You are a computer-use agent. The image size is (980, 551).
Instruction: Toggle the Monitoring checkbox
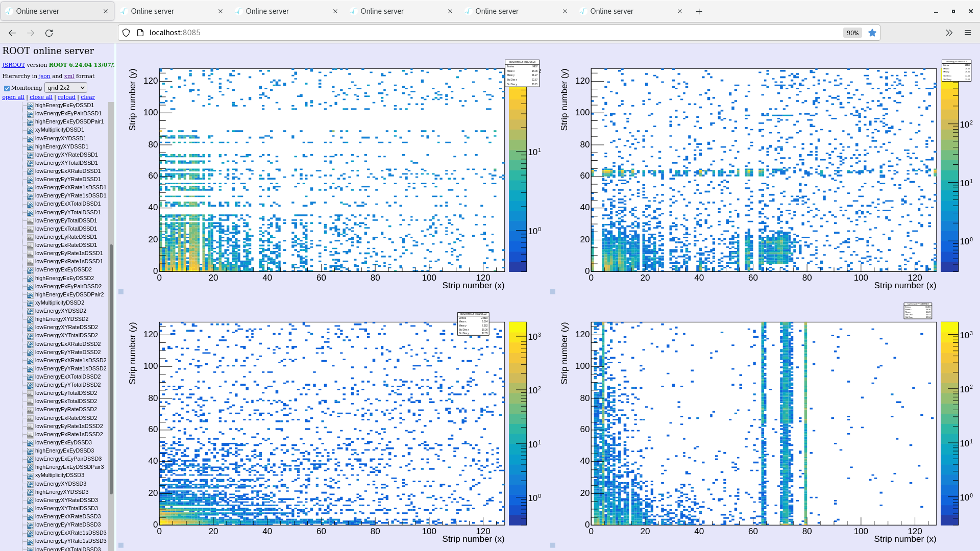pos(7,88)
